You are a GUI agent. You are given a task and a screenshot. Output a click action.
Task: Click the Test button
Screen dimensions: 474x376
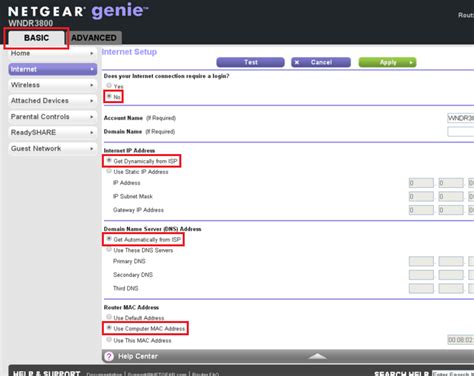tap(250, 62)
